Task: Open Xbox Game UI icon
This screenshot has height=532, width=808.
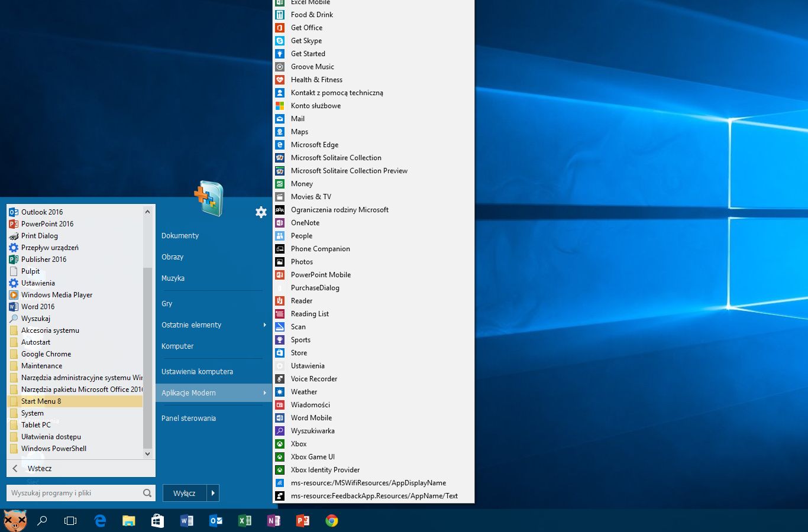Action: point(280,457)
